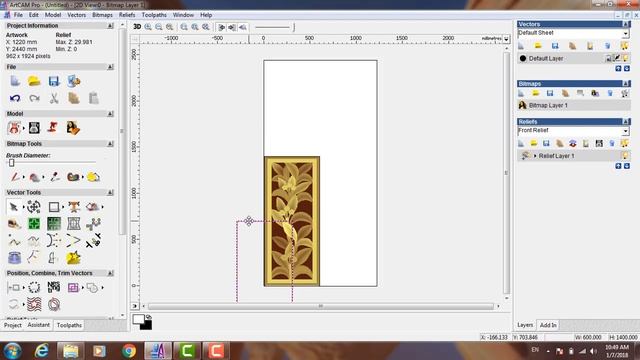The image size is (640, 360).
Task: Select the color picker dropper bitmap tool
Action: (x=55, y=177)
